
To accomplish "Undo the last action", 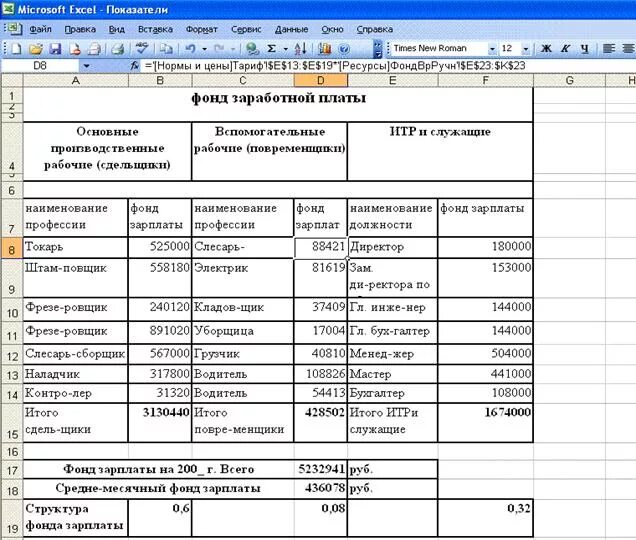I will pos(190,49).
